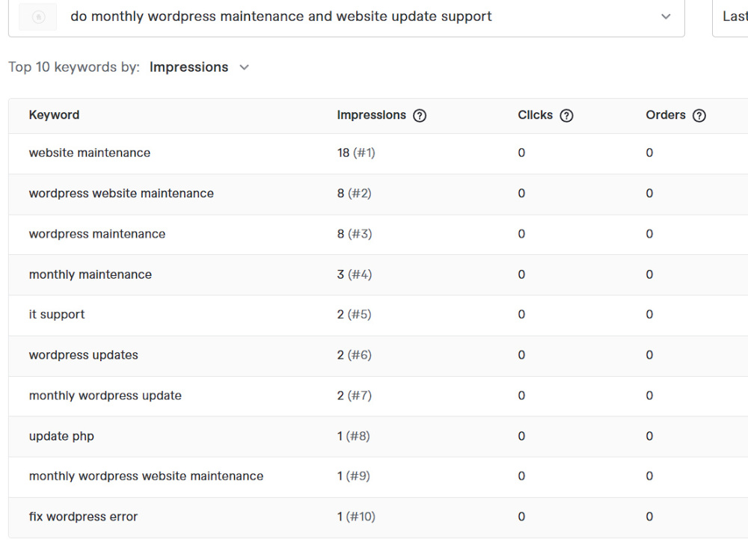
Task: Select monthly wordpress website maintenance keyword
Action: pos(146,476)
